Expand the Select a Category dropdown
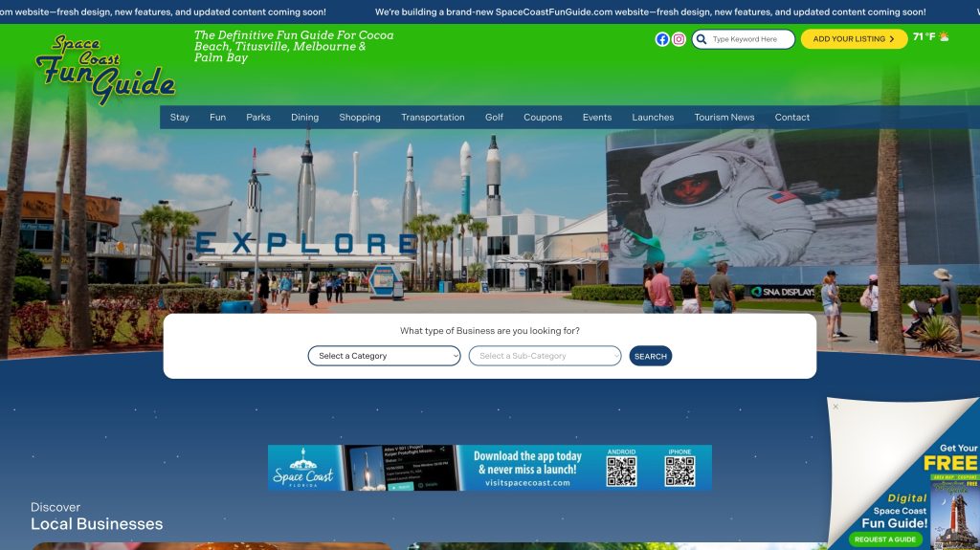 point(384,356)
